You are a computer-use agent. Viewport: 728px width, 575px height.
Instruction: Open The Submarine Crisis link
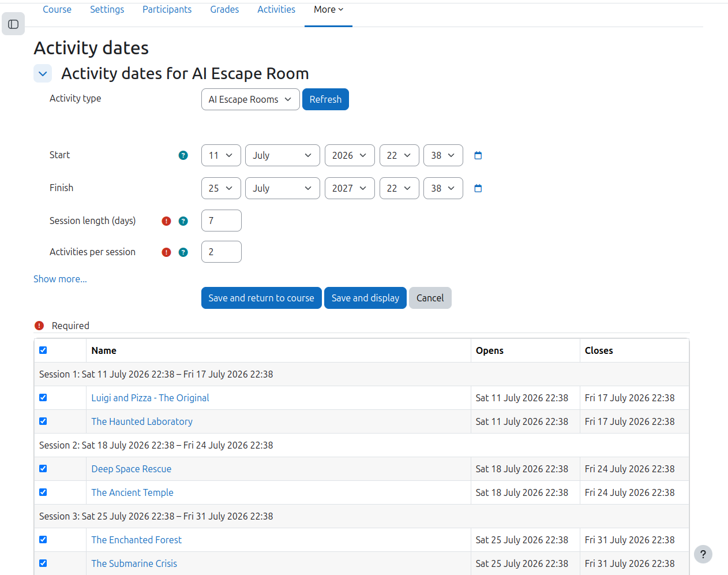[x=134, y=563]
